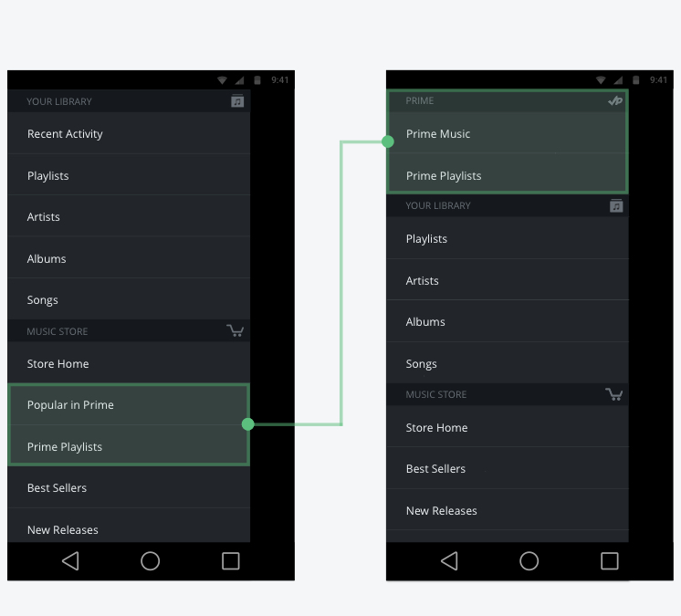Image resolution: width=681 pixels, height=616 pixels.
Task: Click Prime checkmark logo icon
Action: coord(615,100)
